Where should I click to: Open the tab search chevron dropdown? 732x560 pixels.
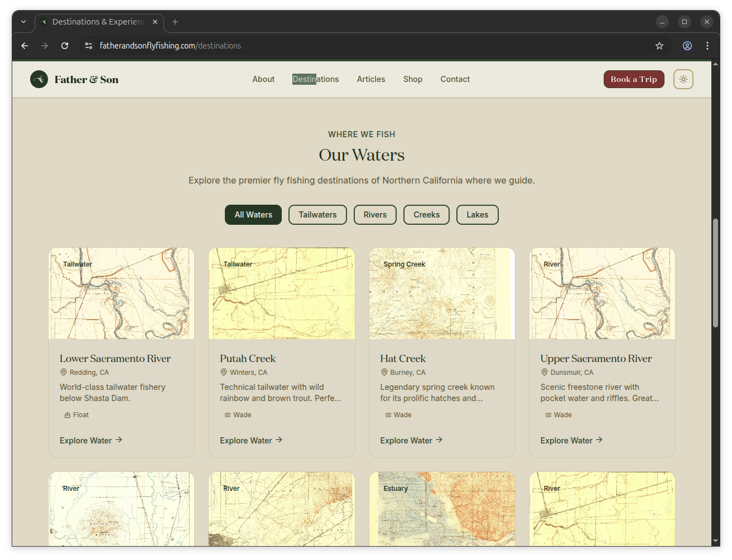23,22
